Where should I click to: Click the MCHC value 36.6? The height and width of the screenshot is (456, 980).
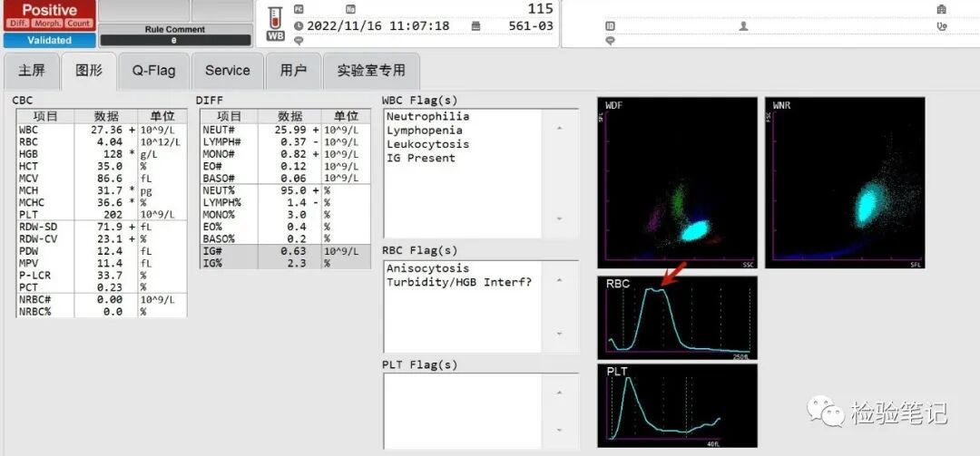click(x=109, y=202)
